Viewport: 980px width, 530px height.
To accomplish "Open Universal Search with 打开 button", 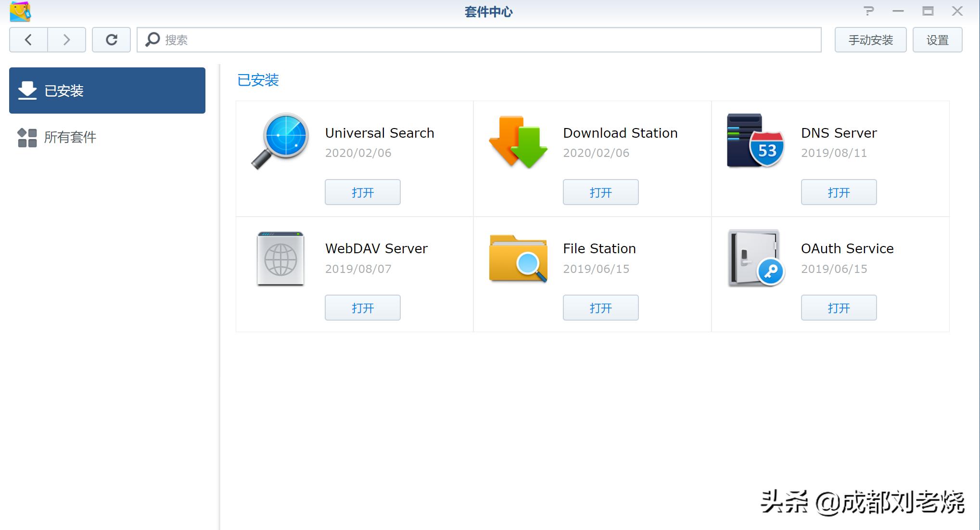I will [x=362, y=193].
